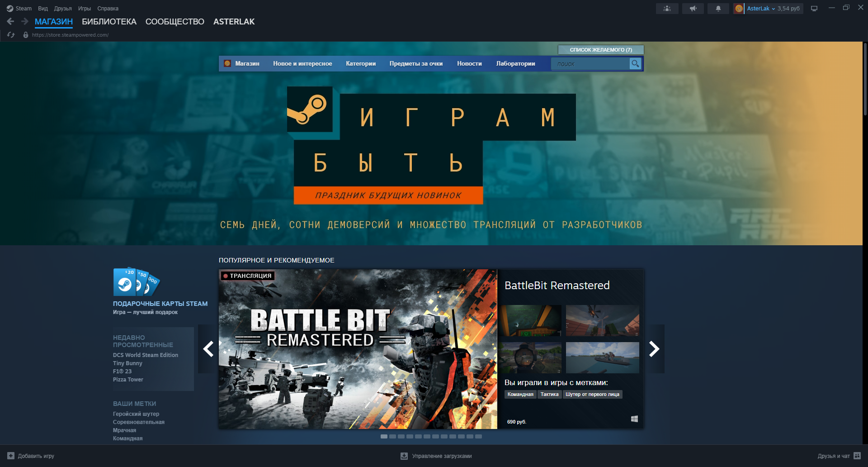Click the Геройский шутер tag link
868x467 pixels.
point(136,414)
